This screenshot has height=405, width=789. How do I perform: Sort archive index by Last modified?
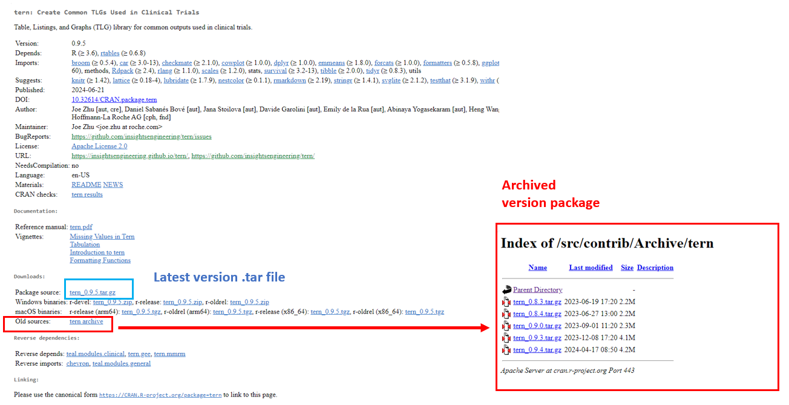590,268
